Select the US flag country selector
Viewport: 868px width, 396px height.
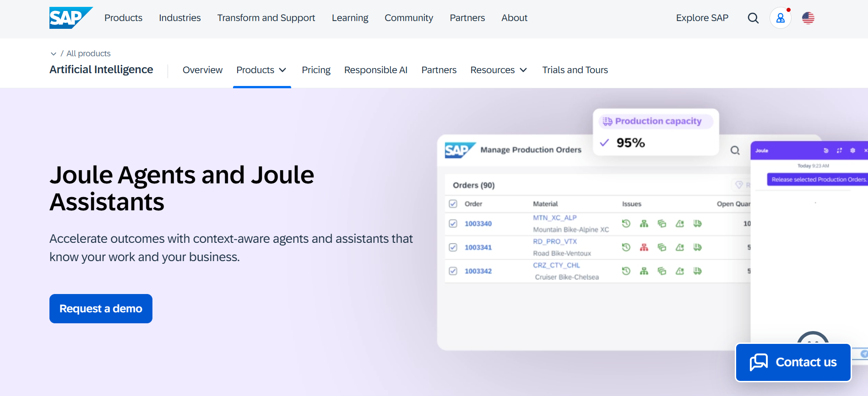(808, 18)
